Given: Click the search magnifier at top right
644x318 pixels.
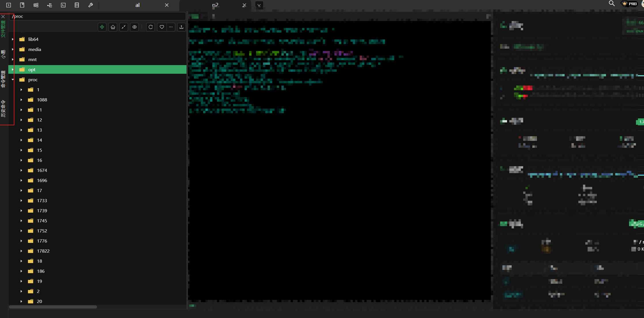Looking at the screenshot, I should click(611, 3).
